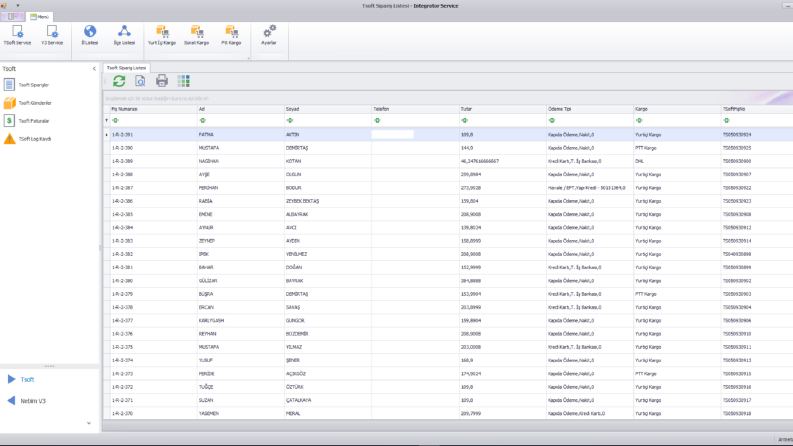793x446 pixels.
Task: Click the filter icon in the Ödeme Tipi filter cell
Action: click(x=552, y=120)
